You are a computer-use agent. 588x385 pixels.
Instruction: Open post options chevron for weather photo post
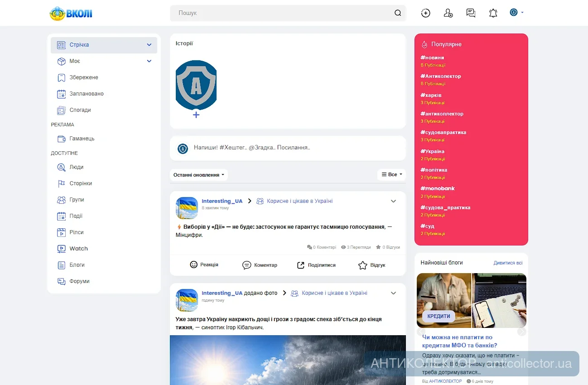coord(393,293)
